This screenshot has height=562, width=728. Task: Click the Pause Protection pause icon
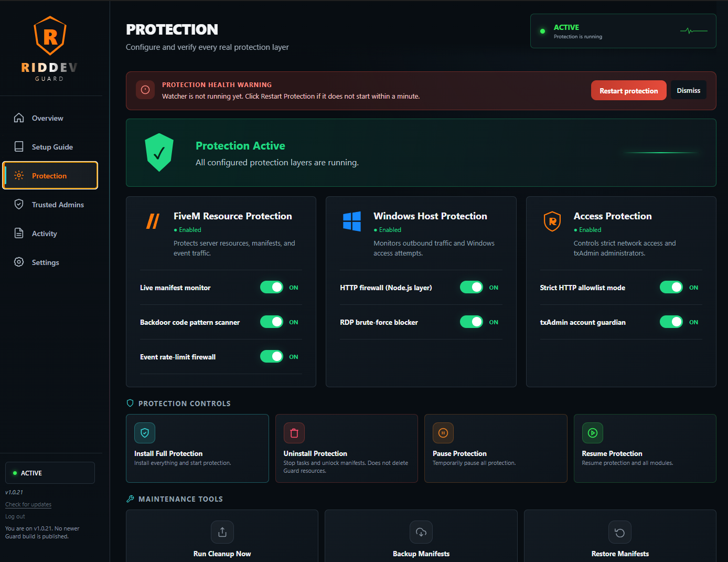tap(443, 433)
